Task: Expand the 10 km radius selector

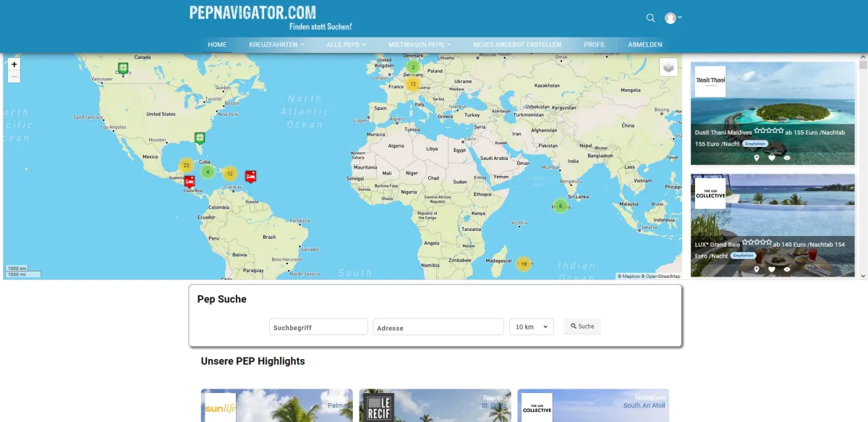Action: click(531, 326)
